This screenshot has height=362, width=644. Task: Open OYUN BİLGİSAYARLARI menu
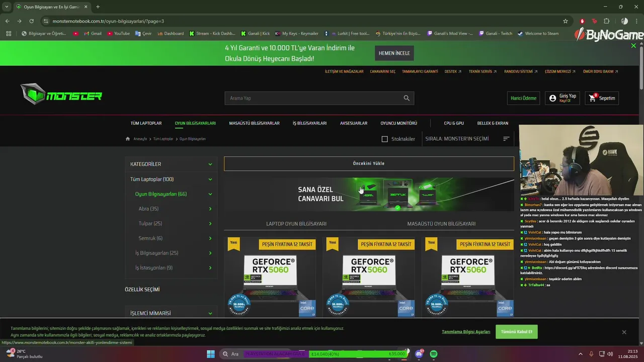195,123
